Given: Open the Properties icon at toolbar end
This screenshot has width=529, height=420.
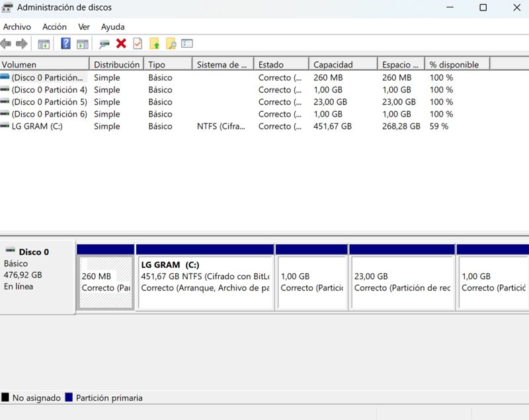Looking at the screenshot, I should pyautogui.click(x=187, y=44).
